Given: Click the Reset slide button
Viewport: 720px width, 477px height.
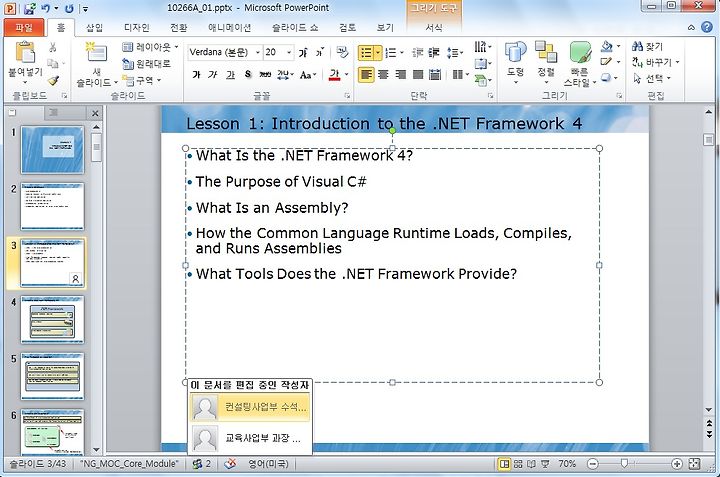Looking at the screenshot, I should 146,64.
